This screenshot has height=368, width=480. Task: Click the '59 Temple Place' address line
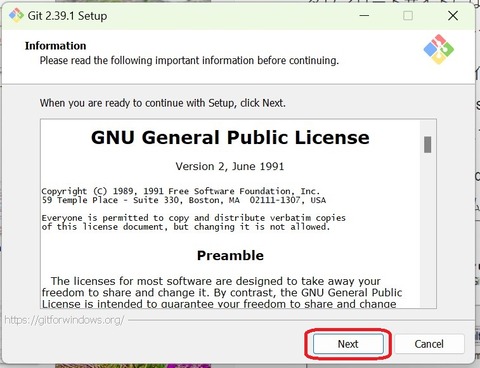pyautogui.click(x=184, y=200)
